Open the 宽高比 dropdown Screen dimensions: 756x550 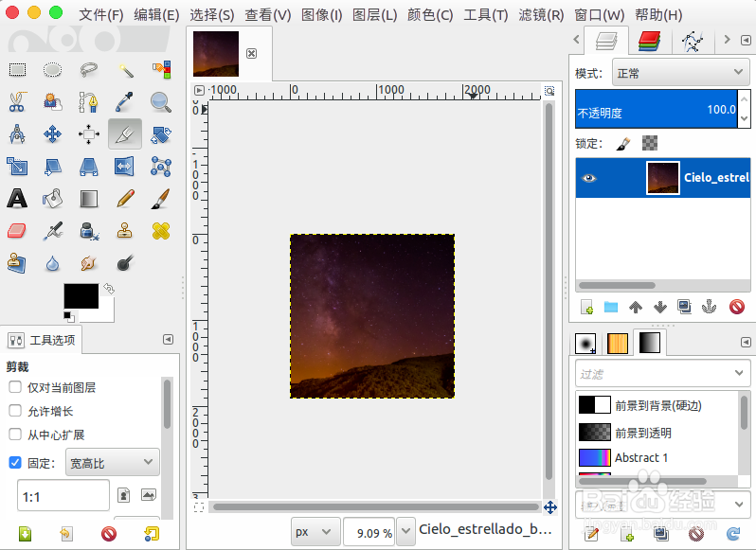[x=112, y=462]
